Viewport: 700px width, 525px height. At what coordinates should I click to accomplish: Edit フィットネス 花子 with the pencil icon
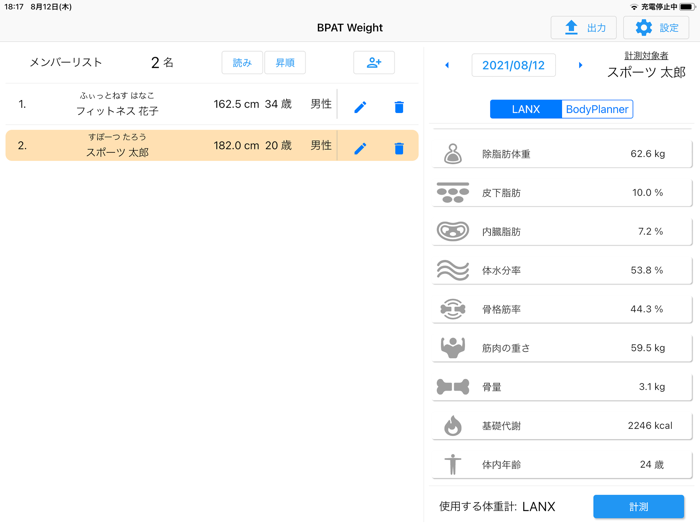click(360, 107)
